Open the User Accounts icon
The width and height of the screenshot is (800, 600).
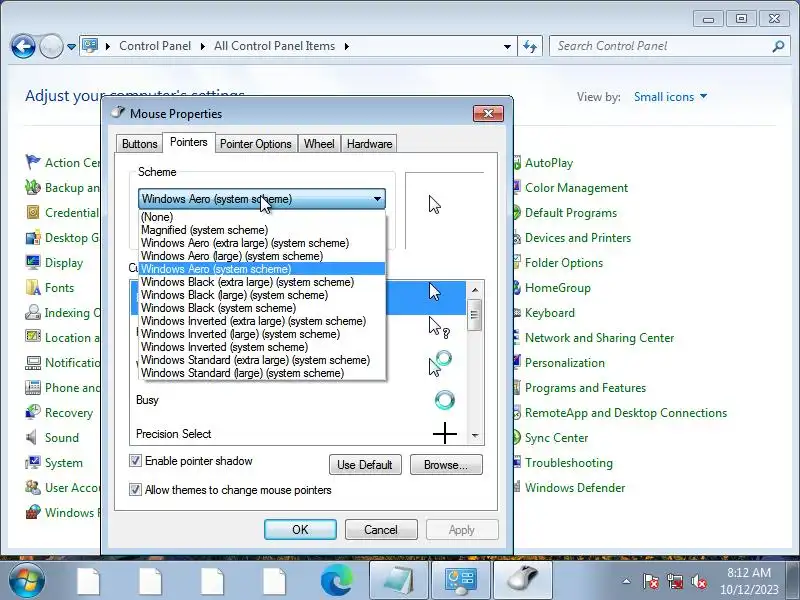[x=33, y=487]
